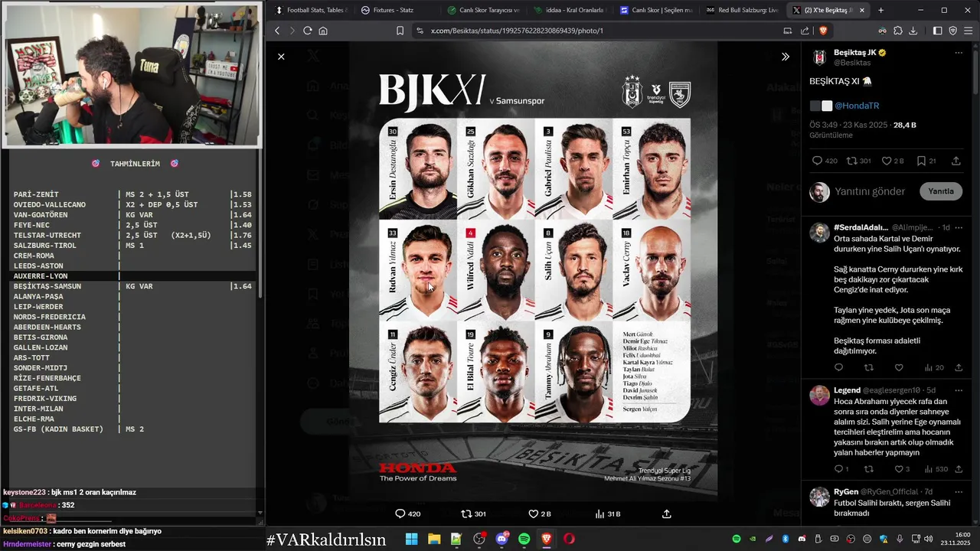The image size is (980, 551).
Task: Switch to Canlı Skor | Seçilen browser tab
Action: [x=655, y=10]
